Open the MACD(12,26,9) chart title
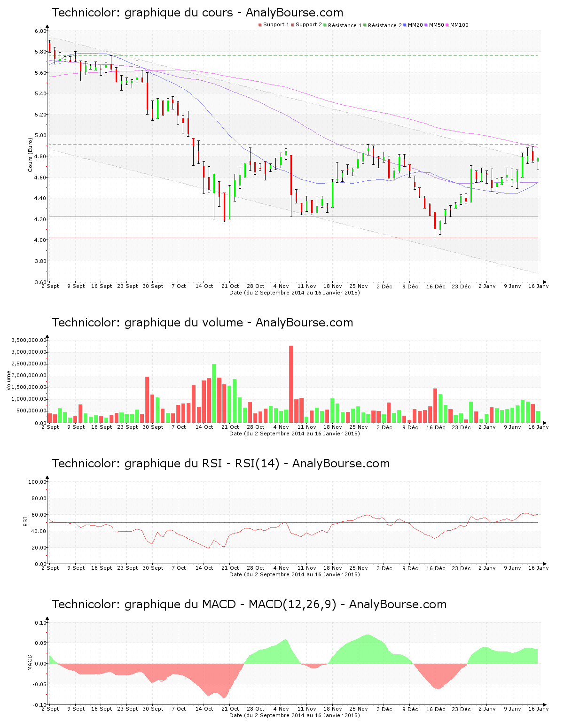Image resolution: width=564 pixels, height=728 pixels. pyautogui.click(x=249, y=605)
